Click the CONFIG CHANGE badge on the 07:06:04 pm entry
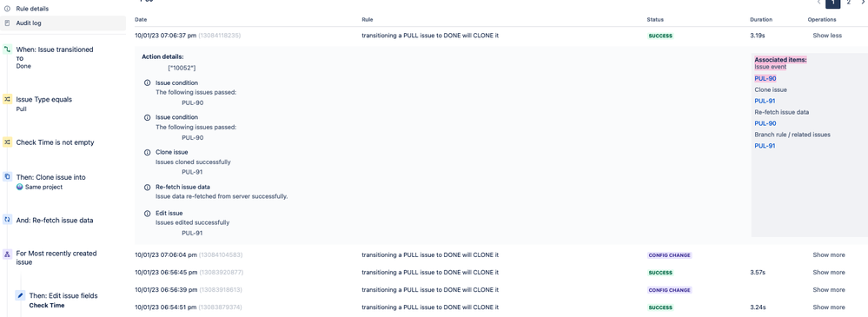The height and width of the screenshot is (317, 868). tap(670, 255)
